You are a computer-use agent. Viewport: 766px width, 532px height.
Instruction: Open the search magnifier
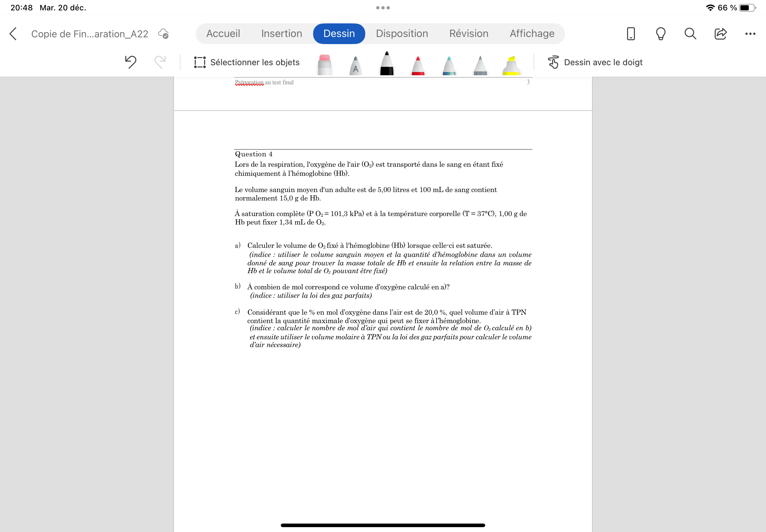[690, 34]
